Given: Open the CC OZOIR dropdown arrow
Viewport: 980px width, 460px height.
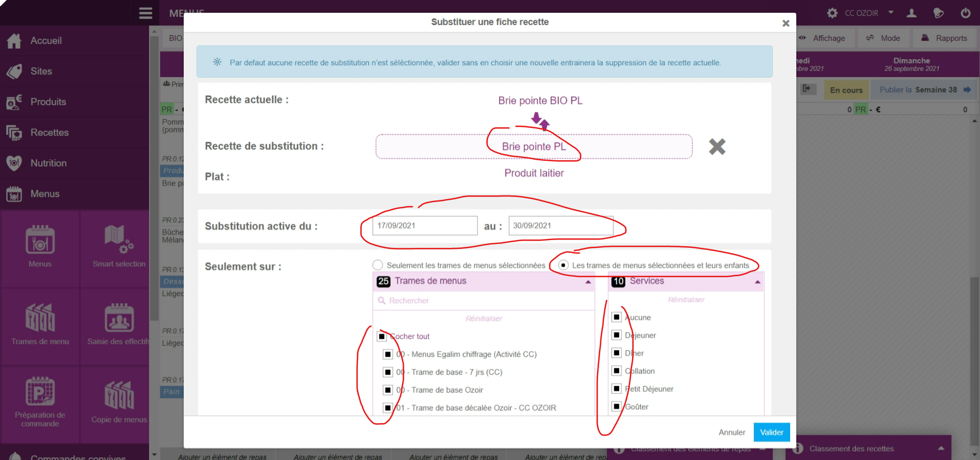Looking at the screenshot, I should pos(891,12).
